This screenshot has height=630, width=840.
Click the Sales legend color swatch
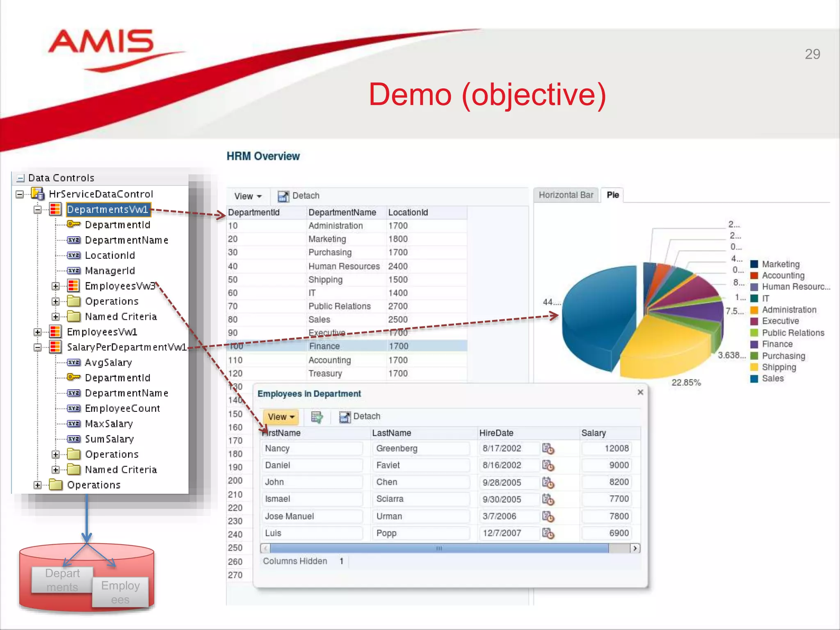(754, 379)
